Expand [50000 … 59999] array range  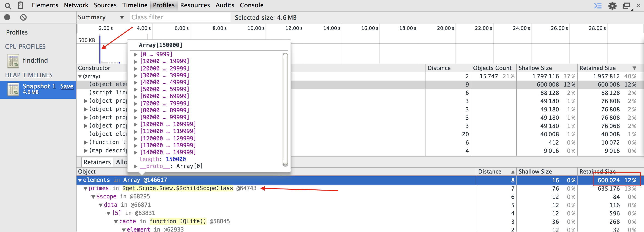click(136, 89)
